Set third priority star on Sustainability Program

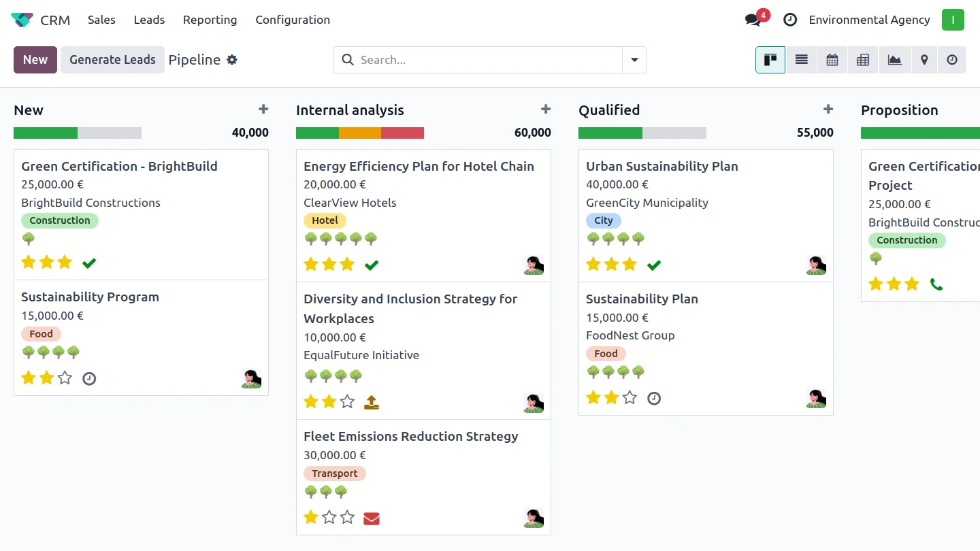pyautogui.click(x=65, y=378)
